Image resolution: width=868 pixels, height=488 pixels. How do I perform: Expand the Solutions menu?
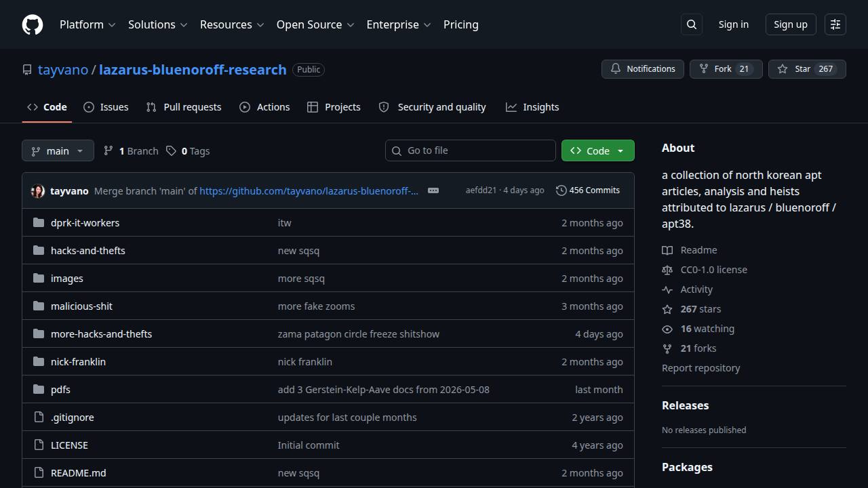157,24
